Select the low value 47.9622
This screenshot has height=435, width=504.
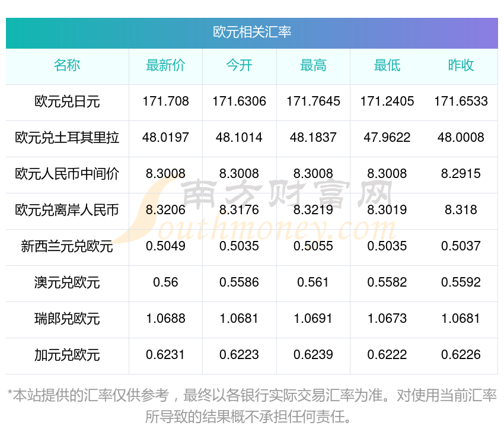[387, 138]
